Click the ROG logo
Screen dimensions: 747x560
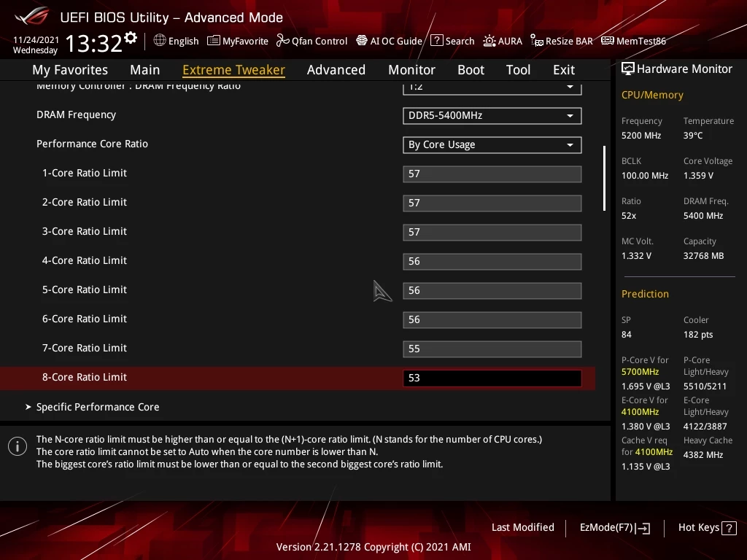click(x=31, y=16)
